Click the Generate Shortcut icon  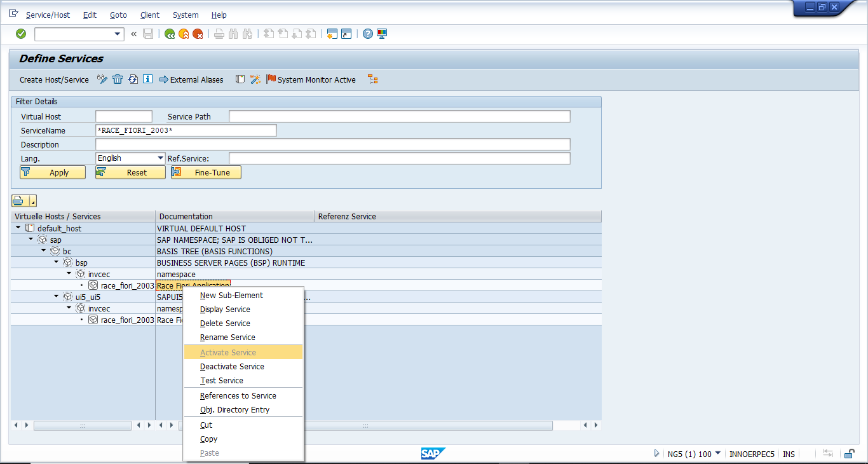346,34
